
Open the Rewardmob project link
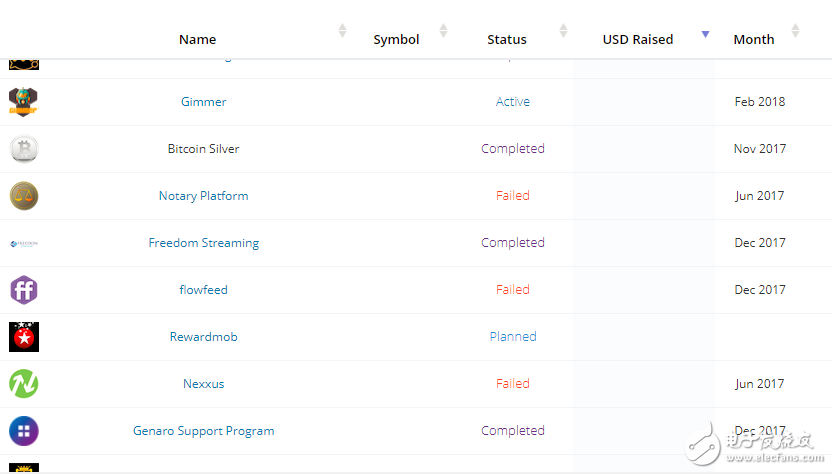tap(203, 337)
